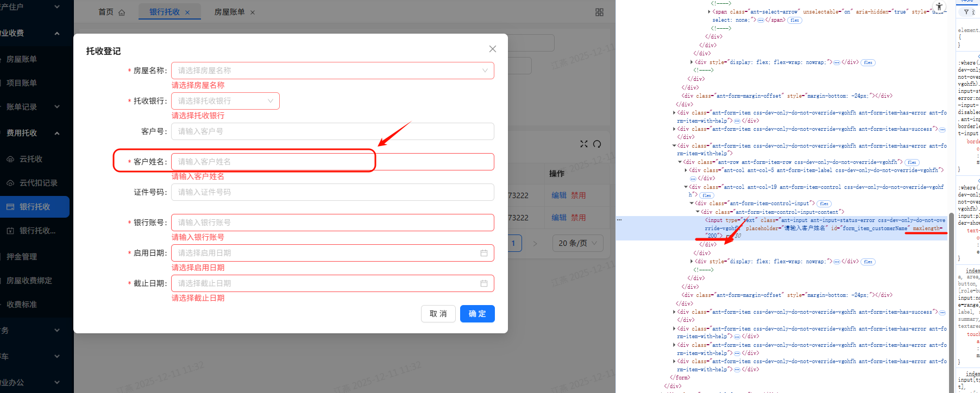This screenshot has height=393, width=980.
Task: Open the calendar icon in 启用日期 field
Action: 483,253
